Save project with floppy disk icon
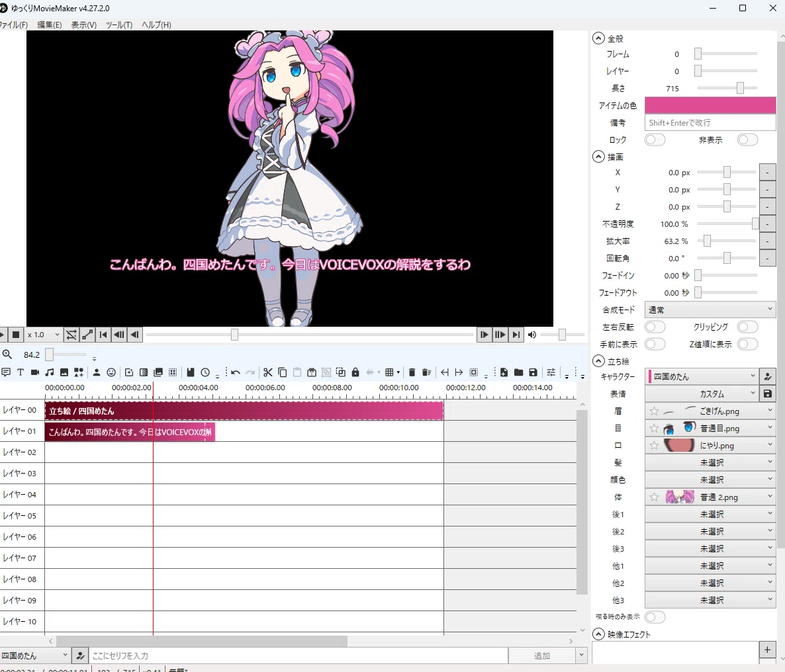The width and height of the screenshot is (785, 672). point(533,372)
